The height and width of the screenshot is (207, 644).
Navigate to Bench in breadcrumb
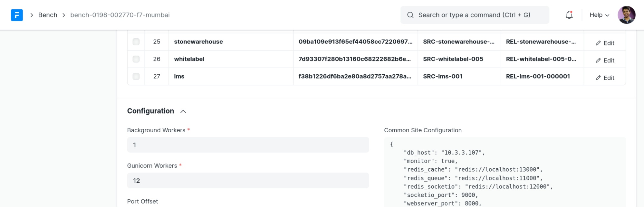48,15
